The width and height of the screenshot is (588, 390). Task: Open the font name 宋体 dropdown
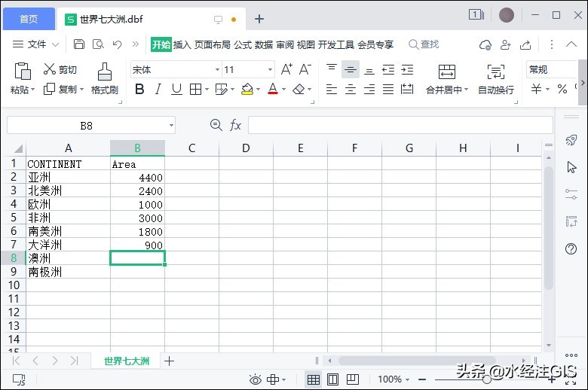pyautogui.click(x=217, y=70)
